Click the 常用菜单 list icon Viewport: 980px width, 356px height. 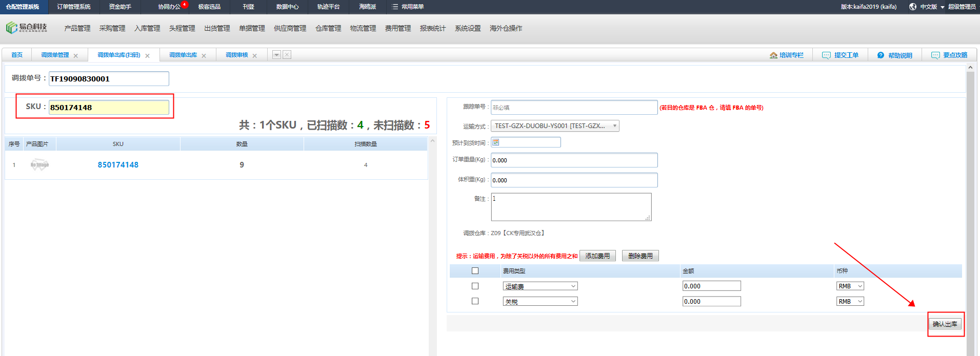(x=395, y=7)
